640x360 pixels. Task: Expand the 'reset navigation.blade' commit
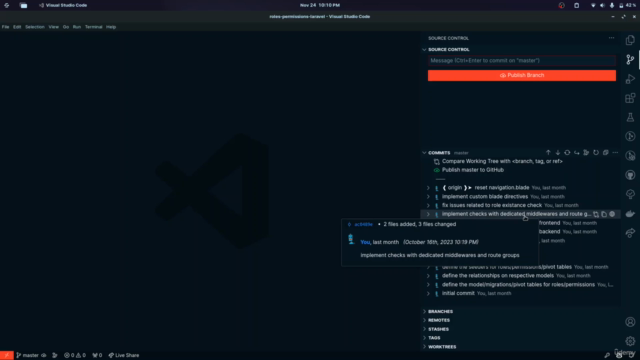(x=428, y=188)
